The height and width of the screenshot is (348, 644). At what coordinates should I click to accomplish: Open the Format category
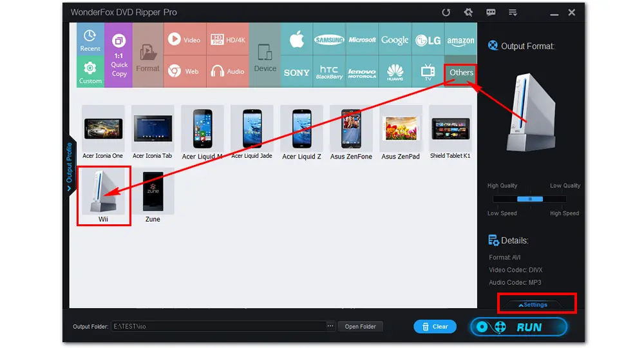(x=148, y=55)
